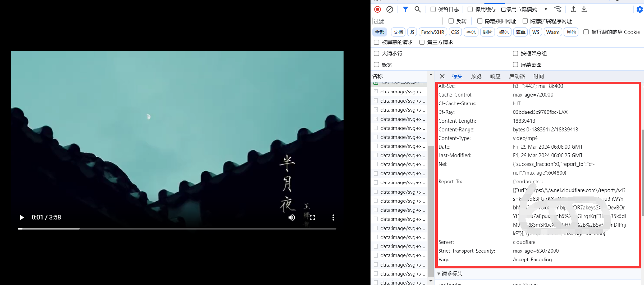Focus the 过滤 input field
The image size is (644, 285).
pos(407,21)
